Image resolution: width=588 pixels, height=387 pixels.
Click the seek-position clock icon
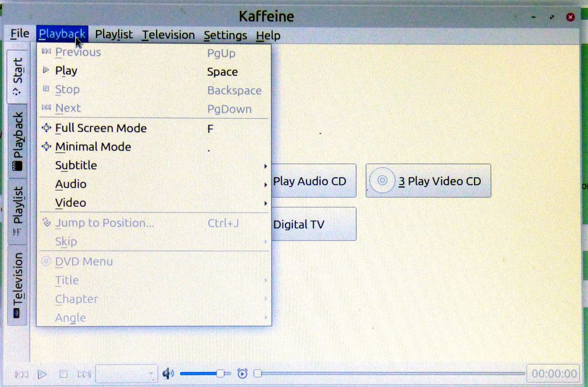(242, 373)
